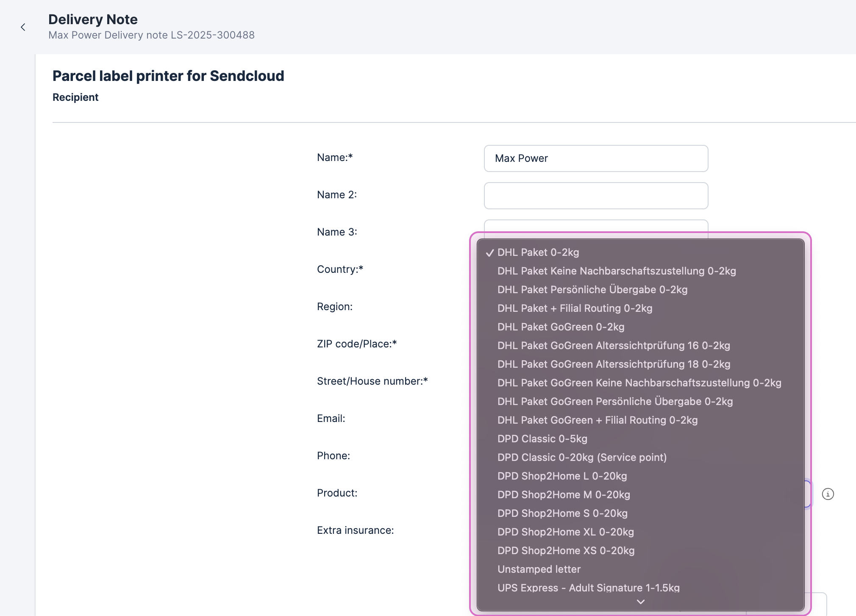Viewport: 856px width, 616px height.
Task: Pick DHL Paket + Filial Routing 0-2kg
Action: coord(575,308)
